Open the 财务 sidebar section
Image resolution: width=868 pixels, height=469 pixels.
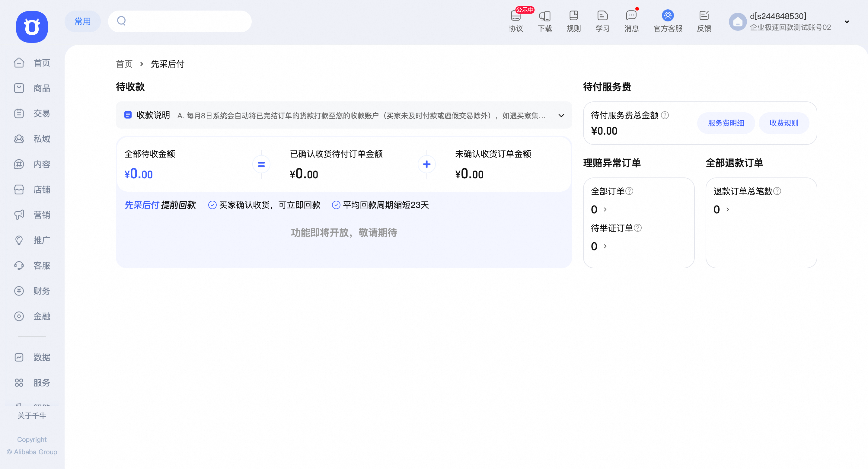pos(32,291)
